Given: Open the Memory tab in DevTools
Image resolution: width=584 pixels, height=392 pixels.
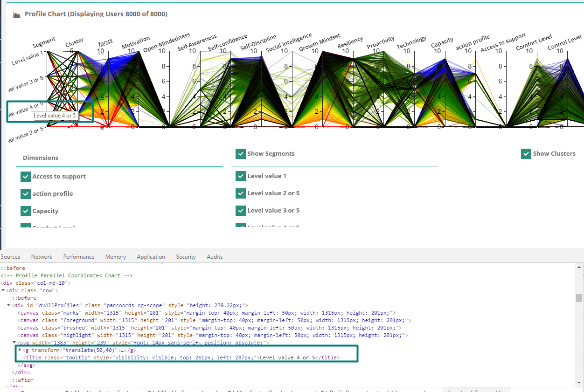Looking at the screenshot, I should [x=115, y=256].
